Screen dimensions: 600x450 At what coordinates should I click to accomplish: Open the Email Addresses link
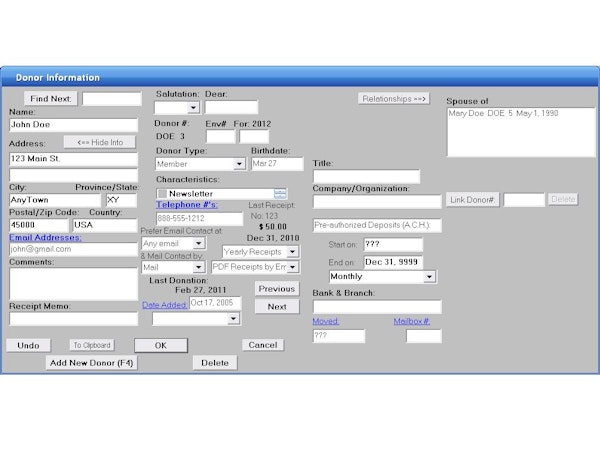tap(45, 237)
